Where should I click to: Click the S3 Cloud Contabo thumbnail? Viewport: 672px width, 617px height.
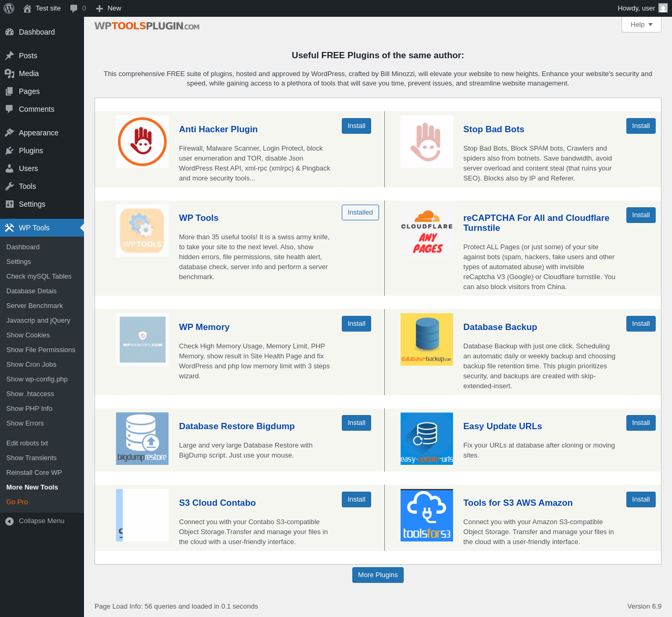pos(142,515)
